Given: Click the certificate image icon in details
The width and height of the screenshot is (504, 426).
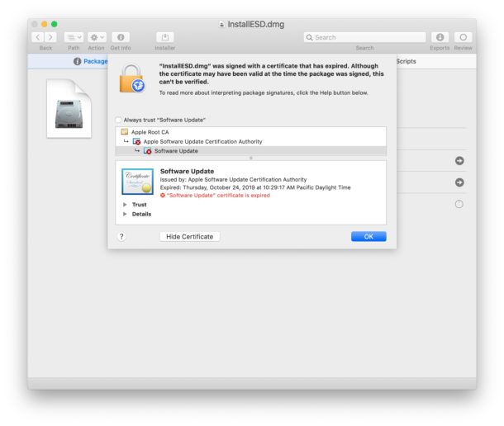Looking at the screenshot, I should (137, 182).
